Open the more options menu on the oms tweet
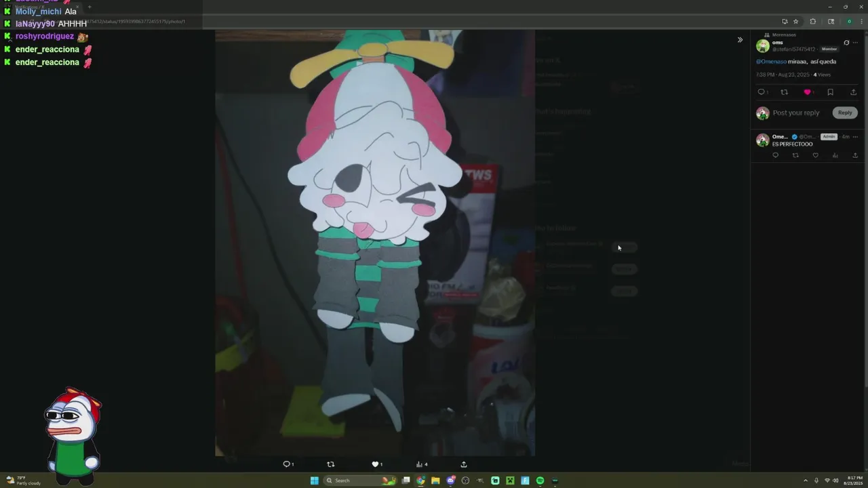868x488 pixels. pyautogui.click(x=855, y=43)
